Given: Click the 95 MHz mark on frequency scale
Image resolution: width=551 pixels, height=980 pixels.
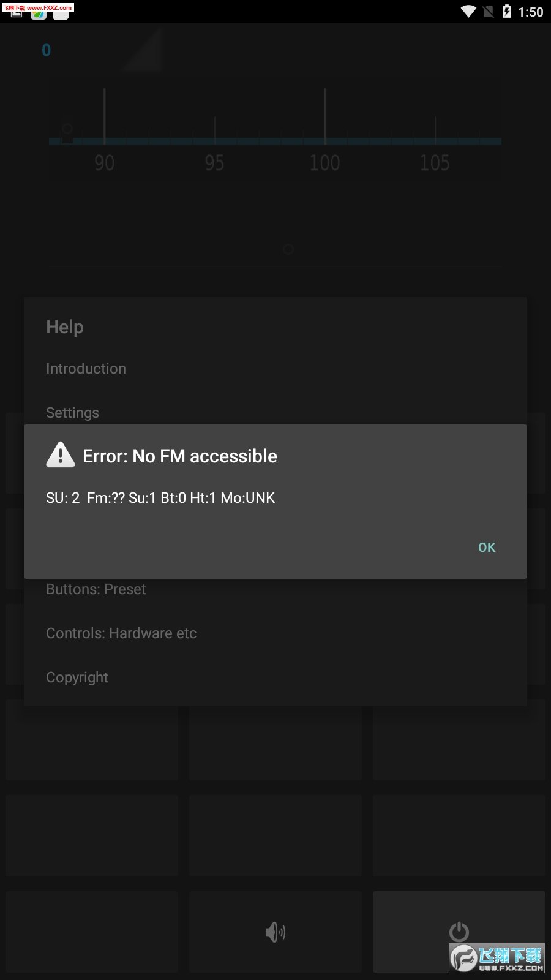Looking at the screenshot, I should [x=214, y=162].
